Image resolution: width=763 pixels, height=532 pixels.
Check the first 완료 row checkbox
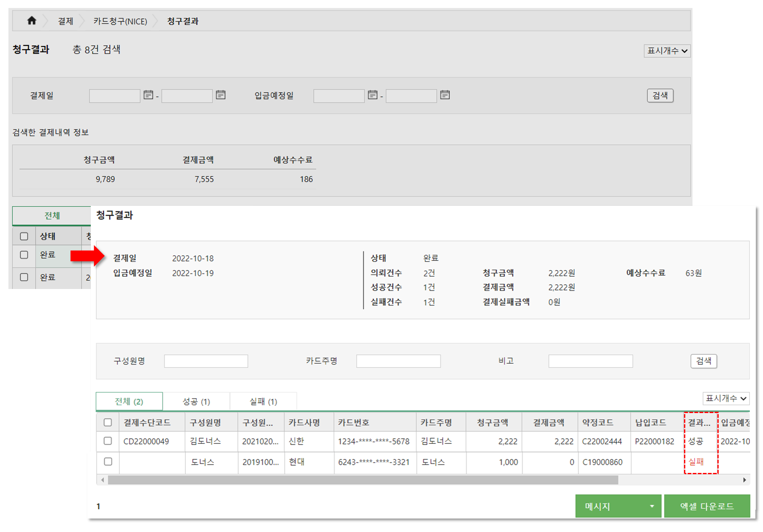(24, 255)
